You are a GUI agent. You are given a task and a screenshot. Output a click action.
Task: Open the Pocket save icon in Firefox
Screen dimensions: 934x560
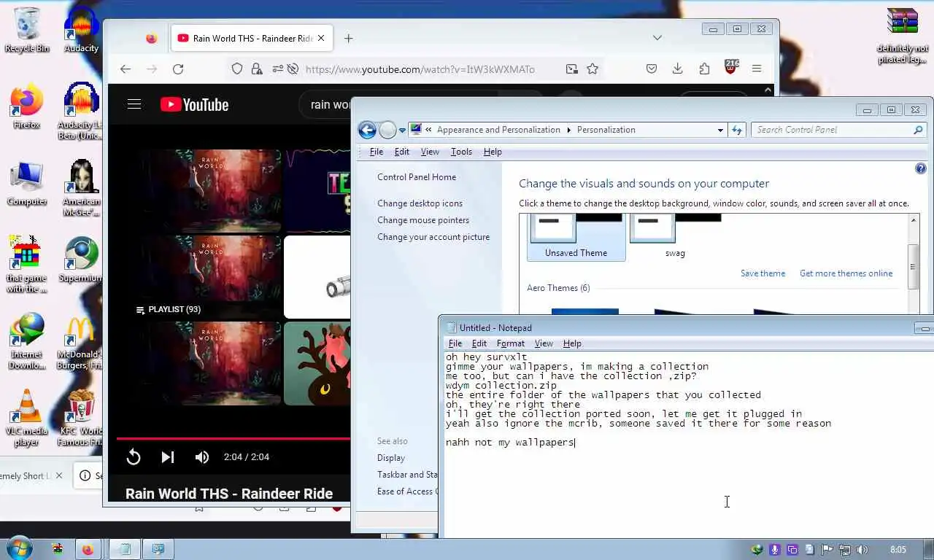click(652, 69)
